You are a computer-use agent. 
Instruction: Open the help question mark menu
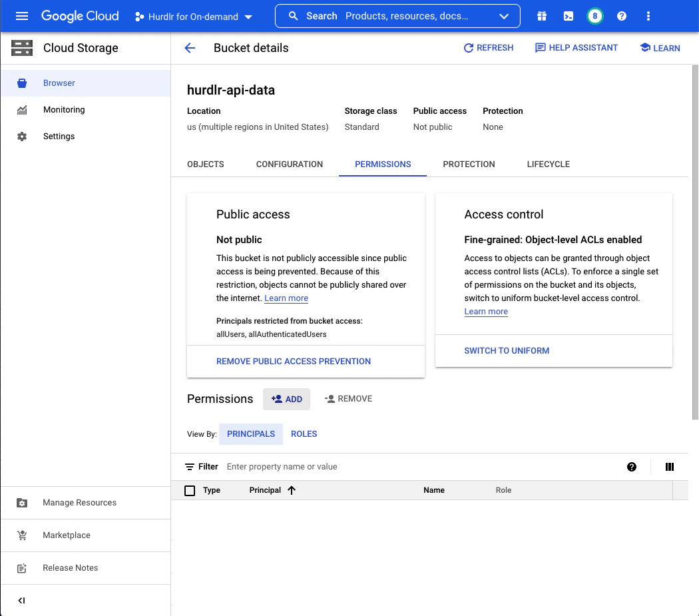622,16
